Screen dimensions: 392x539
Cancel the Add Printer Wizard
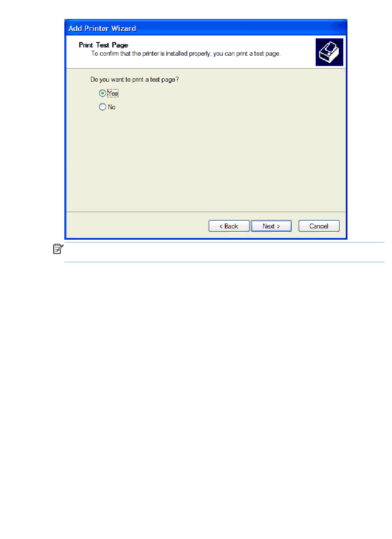coord(319,226)
